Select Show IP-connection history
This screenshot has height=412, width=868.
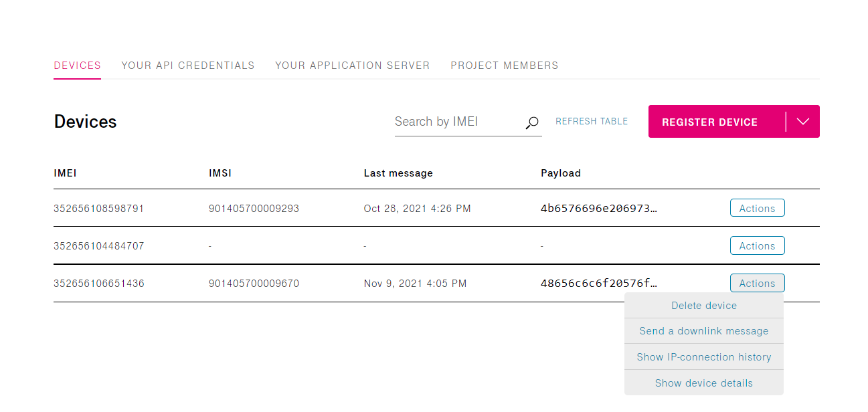click(x=704, y=357)
